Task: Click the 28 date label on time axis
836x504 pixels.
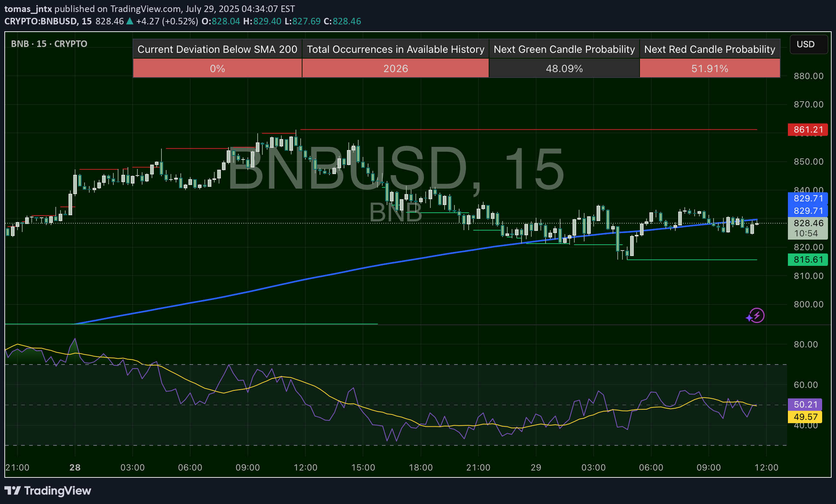Action: coord(75,468)
